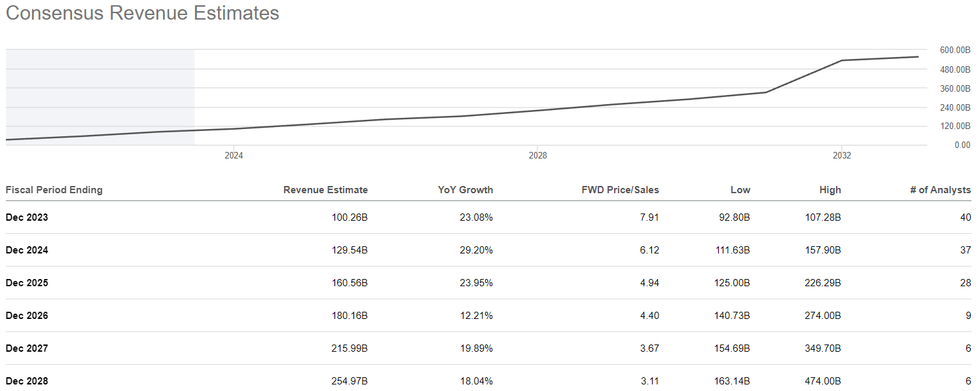980x391 pixels.
Task: Click the 2028 label on chart axis
Action: [537, 156]
